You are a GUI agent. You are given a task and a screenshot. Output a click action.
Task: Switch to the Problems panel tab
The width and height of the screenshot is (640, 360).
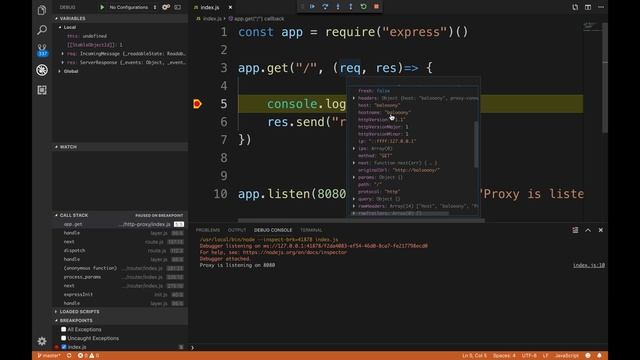point(208,230)
